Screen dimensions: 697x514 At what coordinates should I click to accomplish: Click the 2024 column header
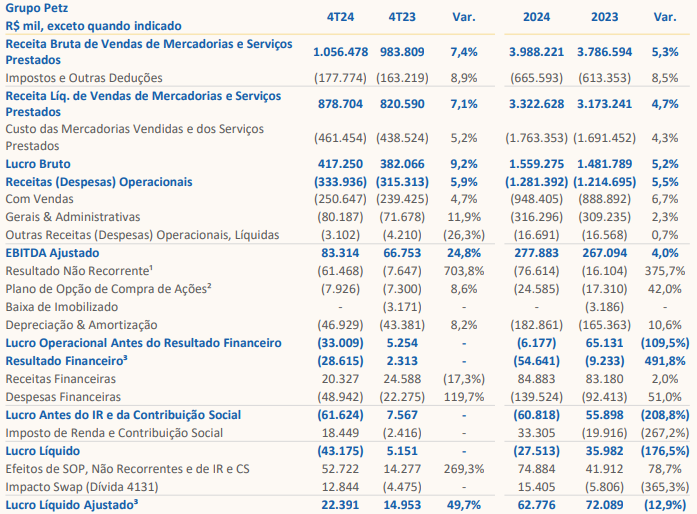pos(537,17)
